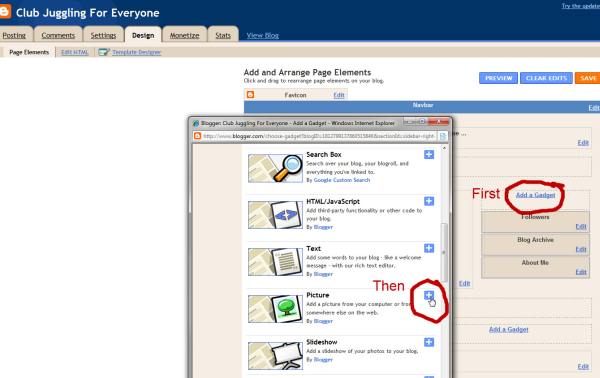Click the PREVIEW button
This screenshot has height=378, width=600.
pyautogui.click(x=498, y=78)
